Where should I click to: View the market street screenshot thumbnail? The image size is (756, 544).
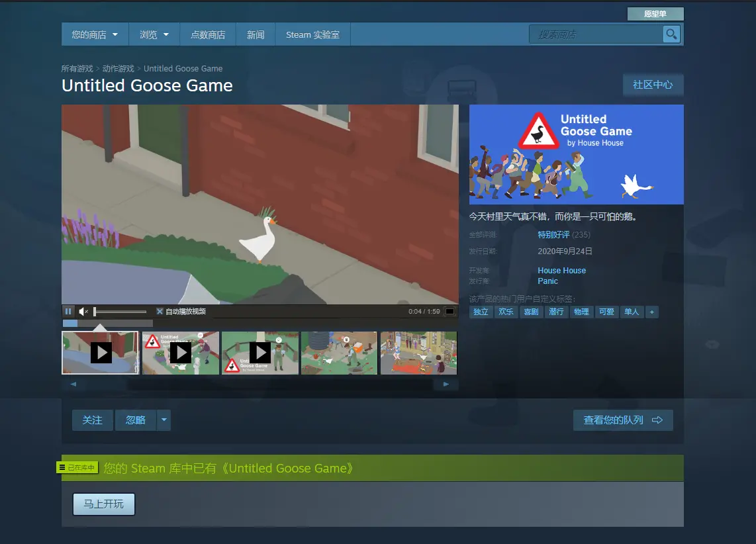(418, 353)
